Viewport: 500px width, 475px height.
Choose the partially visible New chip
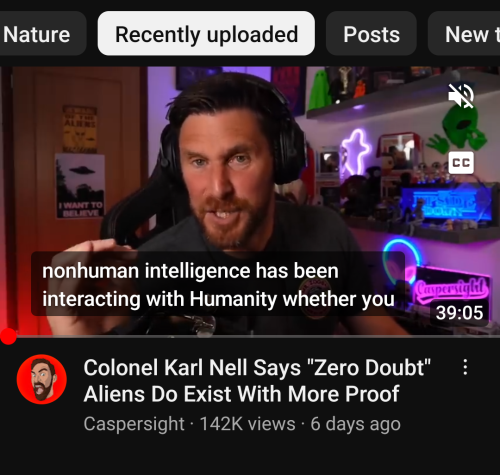[x=465, y=33]
